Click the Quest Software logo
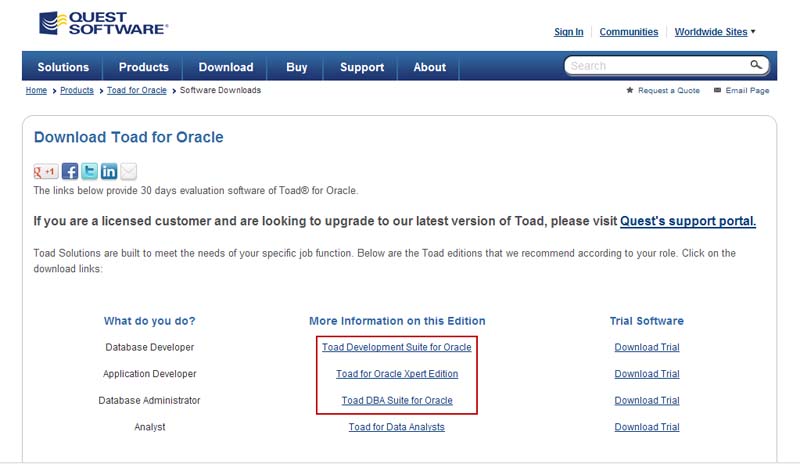This screenshot has width=800, height=464. tap(103, 25)
